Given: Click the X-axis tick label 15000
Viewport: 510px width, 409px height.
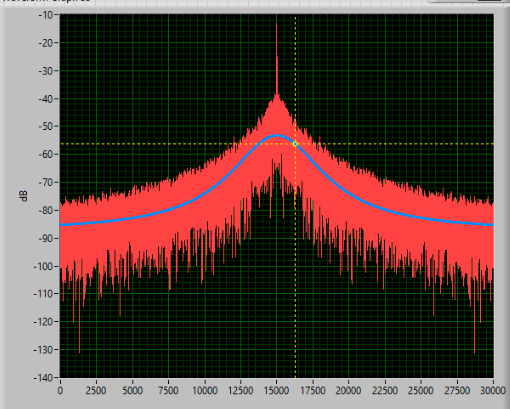Looking at the screenshot, I should point(277,390).
